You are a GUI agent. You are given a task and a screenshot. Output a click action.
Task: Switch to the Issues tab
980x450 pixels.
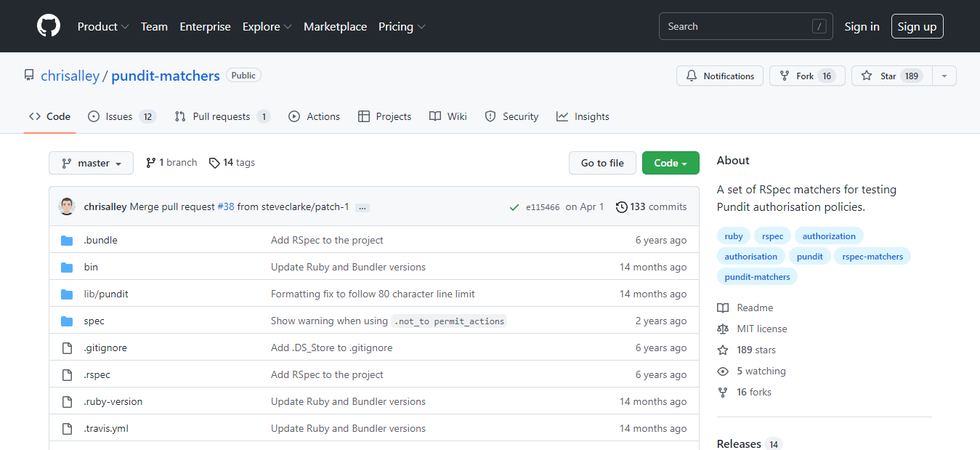tap(121, 116)
